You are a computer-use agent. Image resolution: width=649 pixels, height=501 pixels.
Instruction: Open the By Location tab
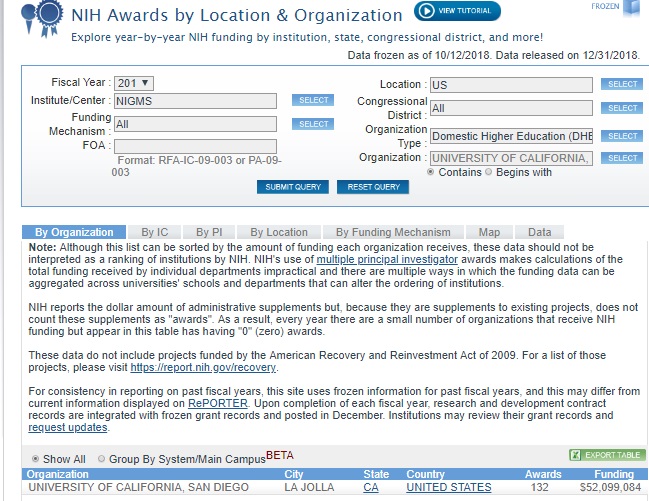pos(279,232)
